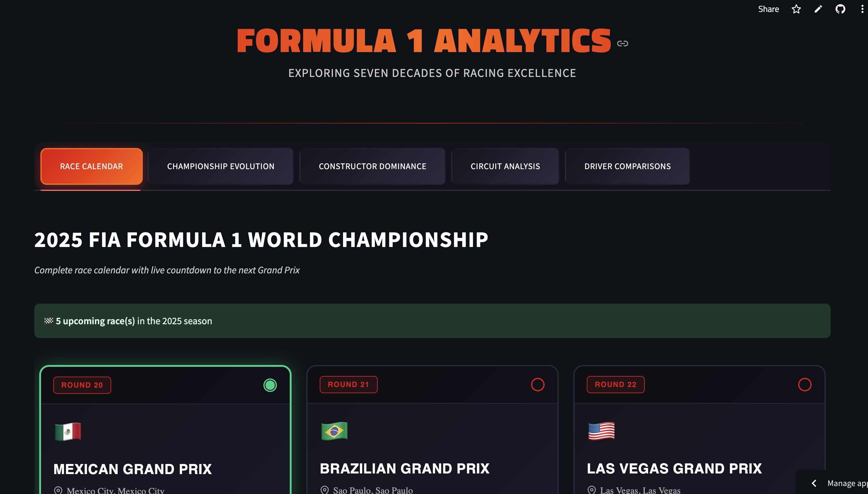Click the Mexican flag on Round 20 card

[x=68, y=431]
